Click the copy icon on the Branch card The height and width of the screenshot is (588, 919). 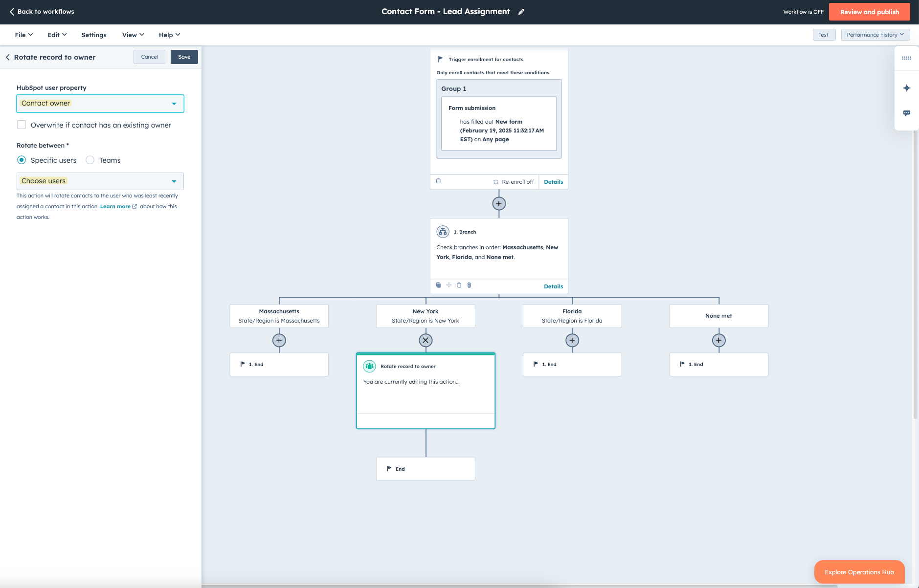pyautogui.click(x=438, y=285)
